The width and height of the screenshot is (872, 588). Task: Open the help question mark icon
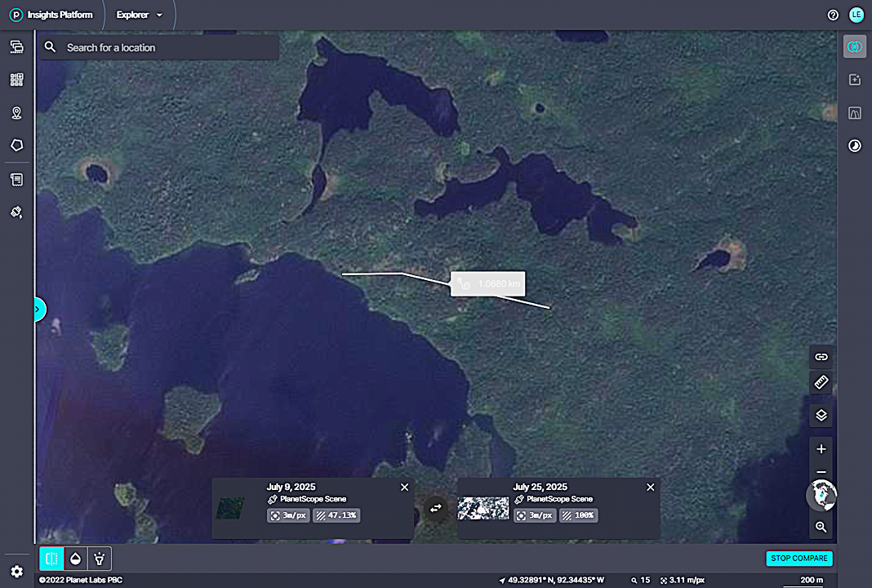tap(833, 15)
